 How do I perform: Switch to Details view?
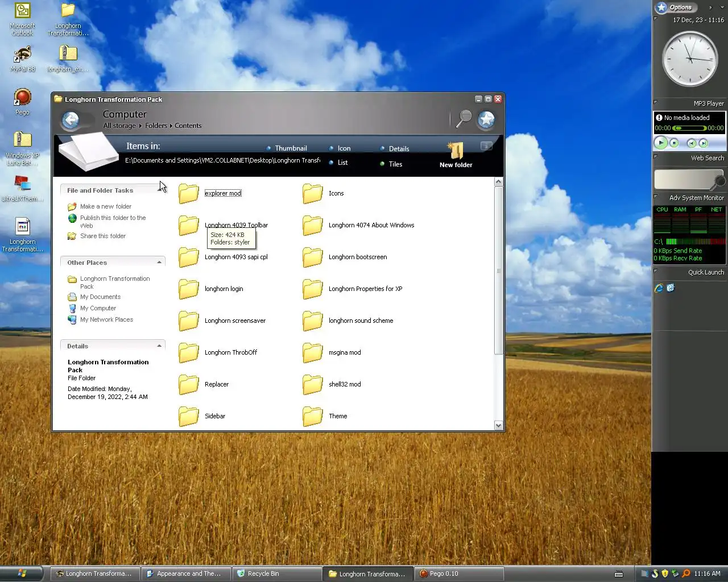[395, 149]
